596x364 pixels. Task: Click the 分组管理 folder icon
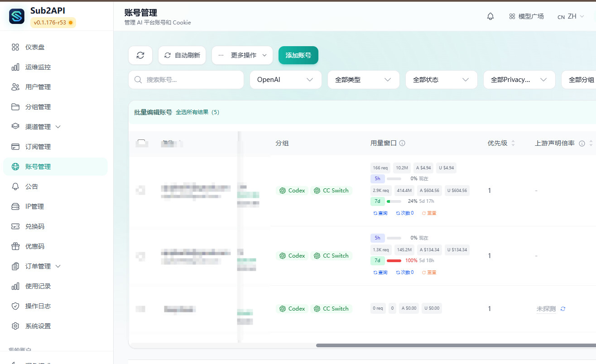pyautogui.click(x=15, y=107)
